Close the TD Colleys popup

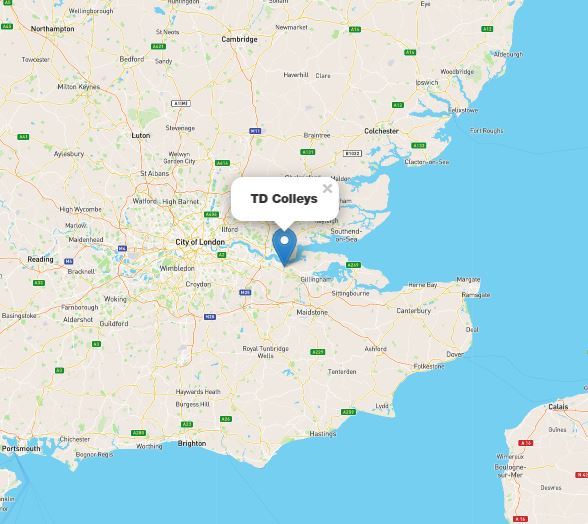pyautogui.click(x=327, y=188)
